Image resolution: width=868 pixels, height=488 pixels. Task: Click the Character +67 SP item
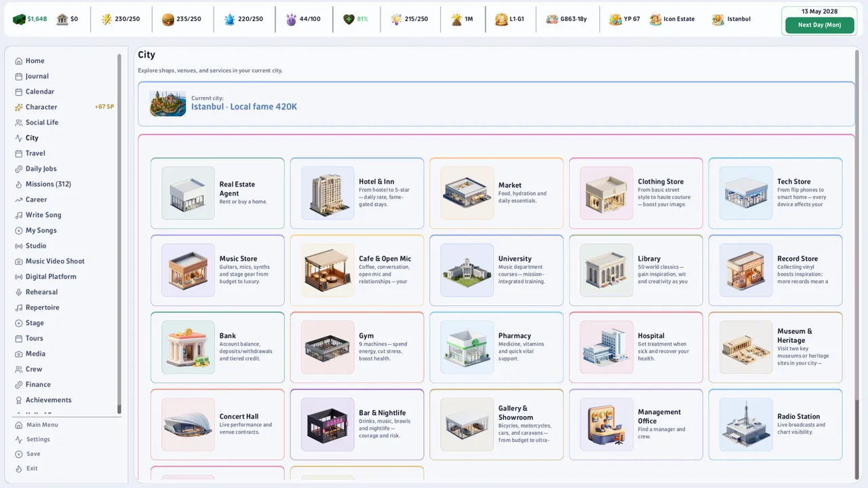[64, 107]
